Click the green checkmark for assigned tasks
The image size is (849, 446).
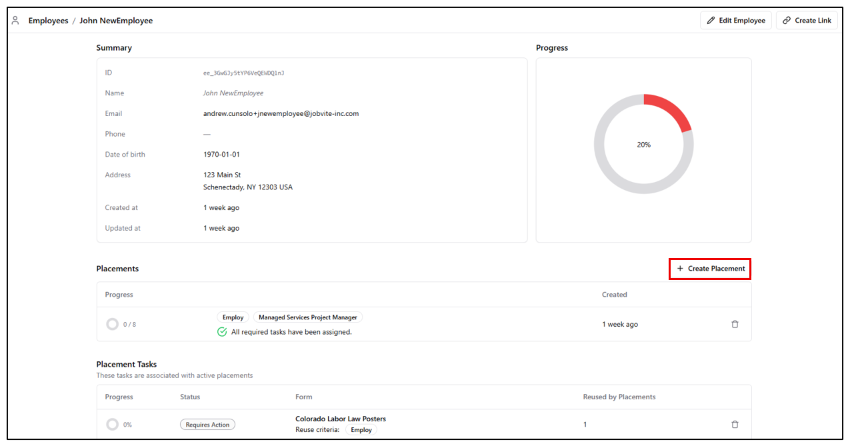(222, 332)
